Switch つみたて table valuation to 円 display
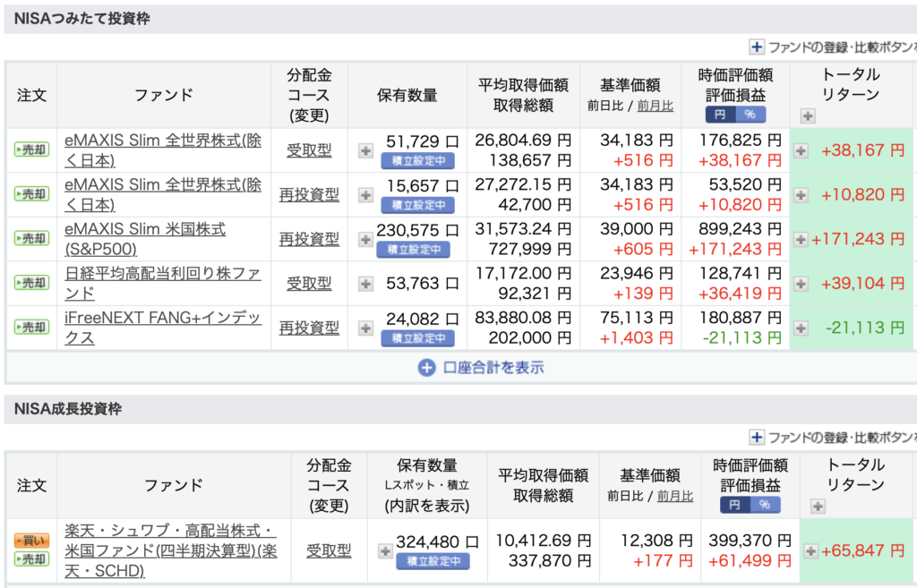Screen dimensions: 917x588 click(720, 115)
